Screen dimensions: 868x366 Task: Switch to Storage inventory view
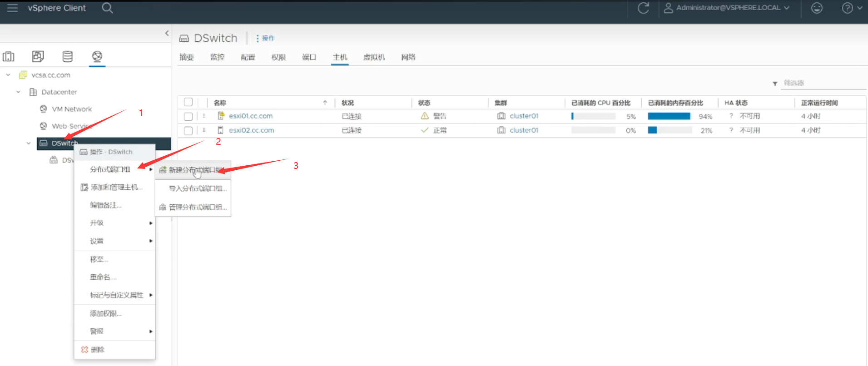tap(68, 56)
